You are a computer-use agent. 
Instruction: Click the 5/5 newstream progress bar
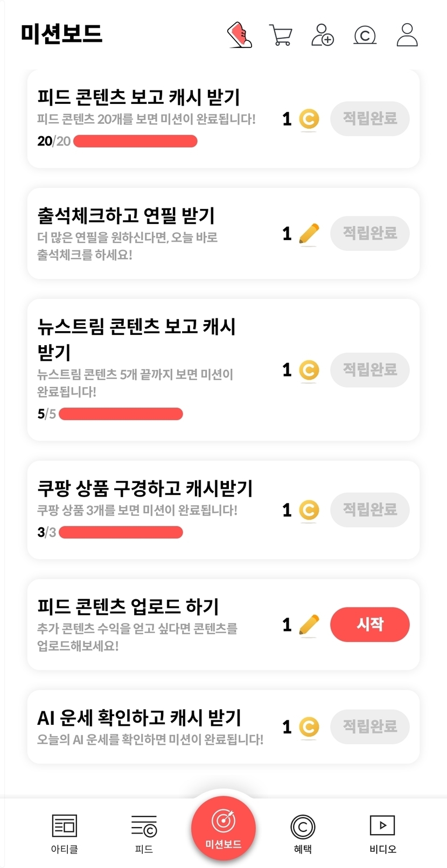[x=121, y=414]
